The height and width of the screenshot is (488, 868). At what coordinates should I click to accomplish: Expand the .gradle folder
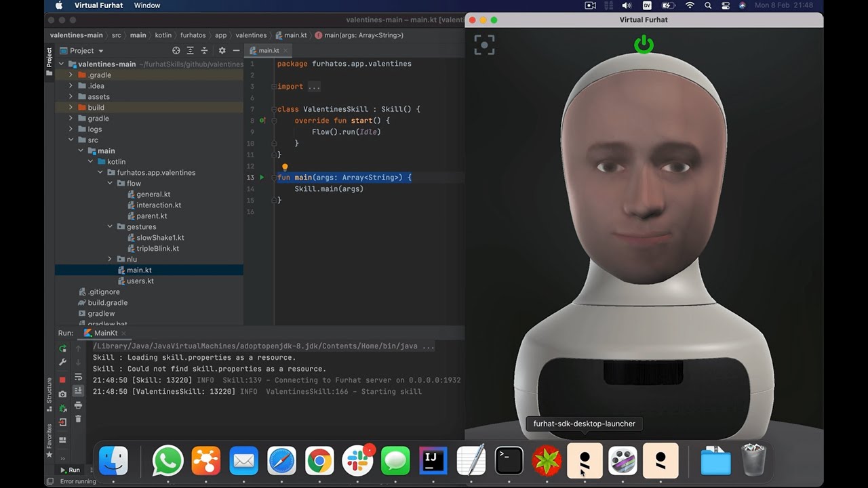tap(71, 75)
